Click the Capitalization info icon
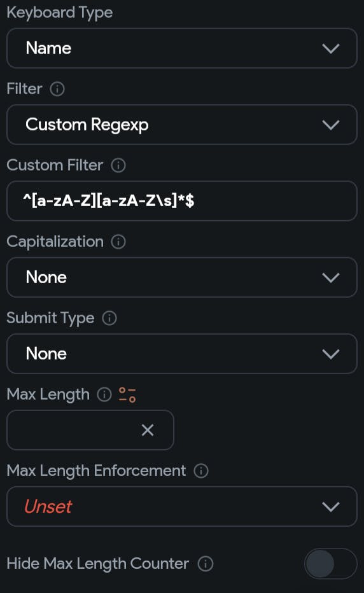Screen dimensions: 364x593 tap(118, 242)
